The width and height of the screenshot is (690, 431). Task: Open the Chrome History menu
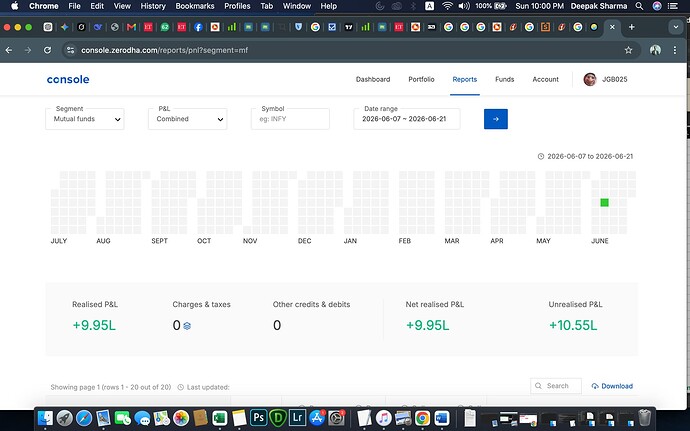tap(153, 6)
